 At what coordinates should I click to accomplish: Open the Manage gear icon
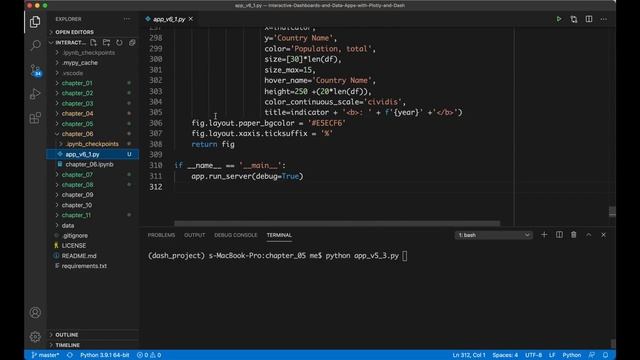(x=35, y=337)
